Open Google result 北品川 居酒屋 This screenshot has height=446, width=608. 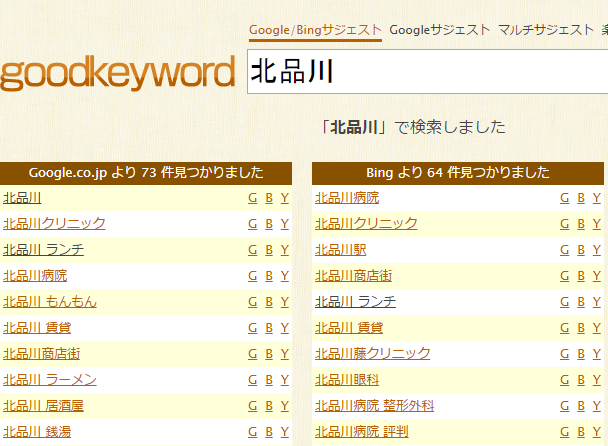pyautogui.click(x=43, y=406)
